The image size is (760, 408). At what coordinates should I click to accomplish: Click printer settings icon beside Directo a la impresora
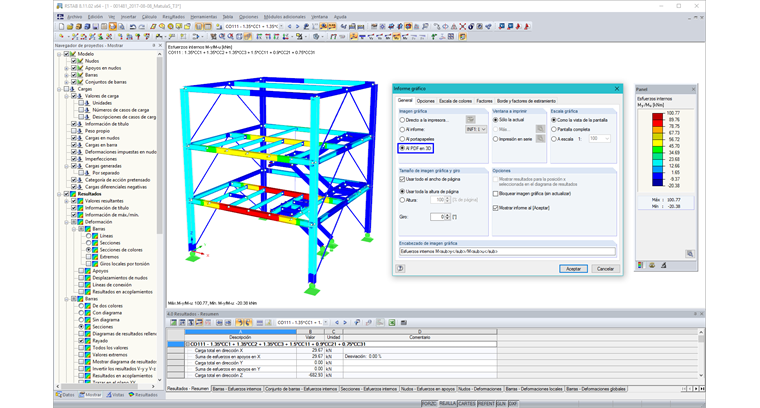470,120
